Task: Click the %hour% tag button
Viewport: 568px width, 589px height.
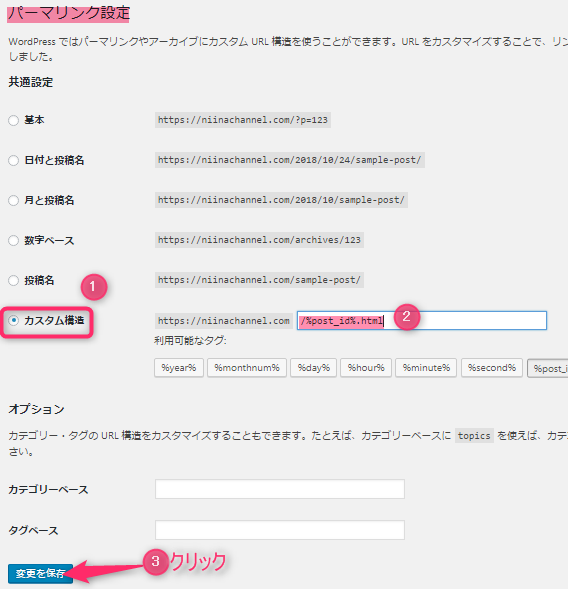Action: click(x=366, y=368)
